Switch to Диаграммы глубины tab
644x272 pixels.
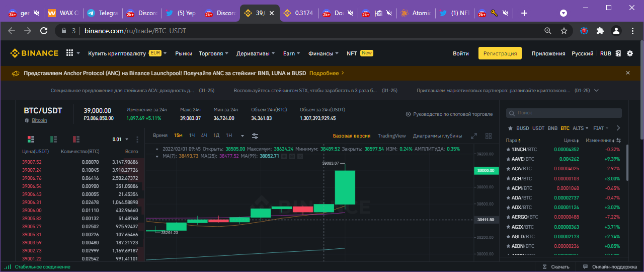(x=437, y=136)
